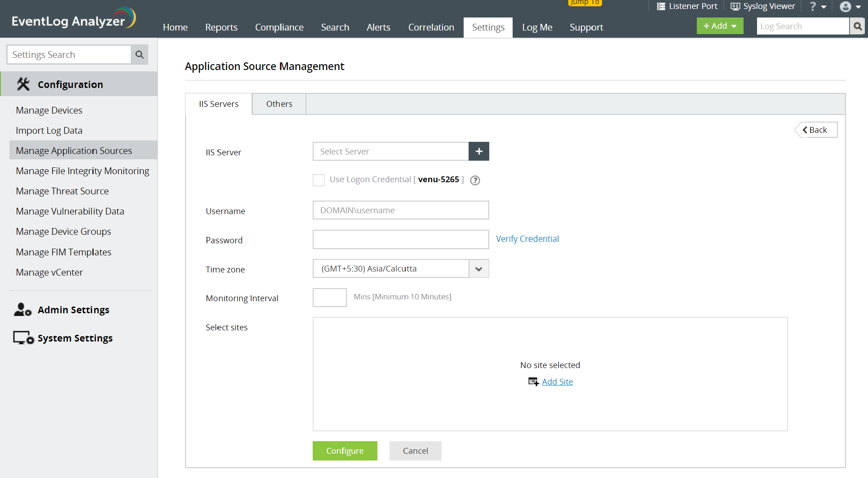Open the question mark help menu
The width and height of the screenshot is (868, 478).
click(x=817, y=7)
